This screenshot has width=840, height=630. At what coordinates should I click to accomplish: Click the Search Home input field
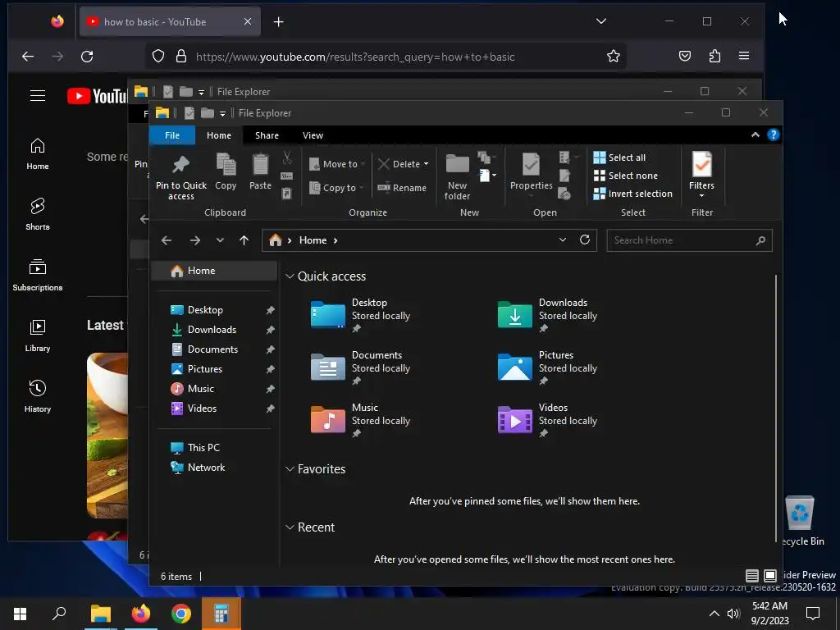689,240
